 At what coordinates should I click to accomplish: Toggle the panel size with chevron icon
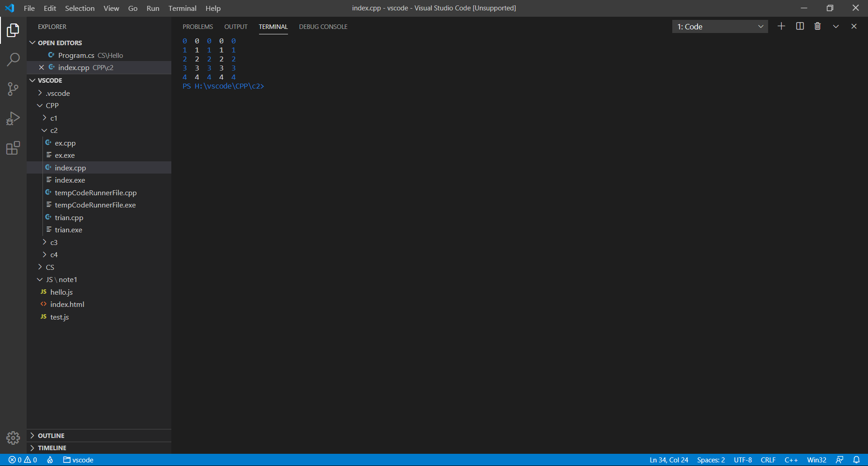pos(836,26)
